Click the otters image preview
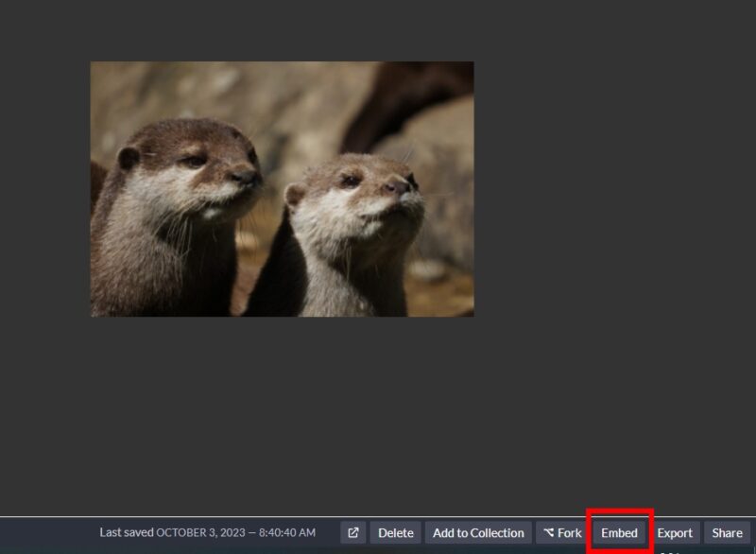Screen dimensions: 756x554 282,189
